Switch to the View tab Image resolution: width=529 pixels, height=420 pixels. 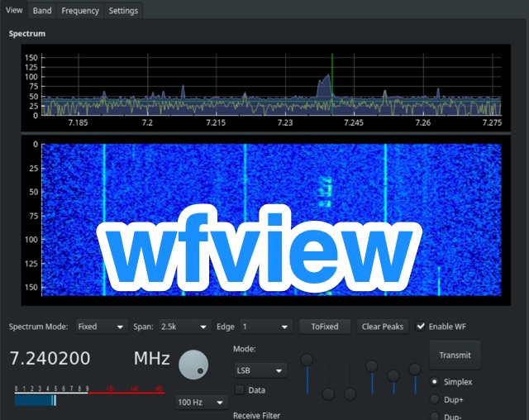tap(14, 10)
